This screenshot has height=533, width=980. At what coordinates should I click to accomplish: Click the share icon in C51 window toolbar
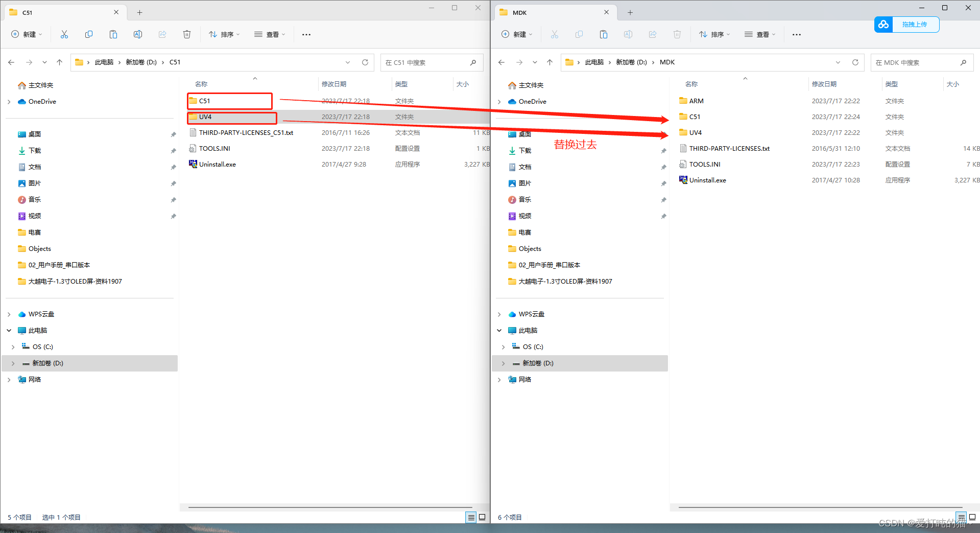[x=162, y=34]
